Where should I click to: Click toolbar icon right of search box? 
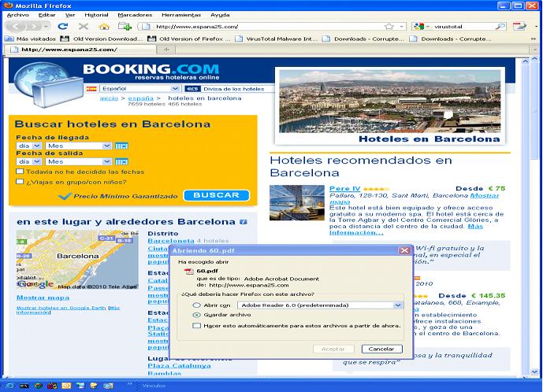coord(519,26)
